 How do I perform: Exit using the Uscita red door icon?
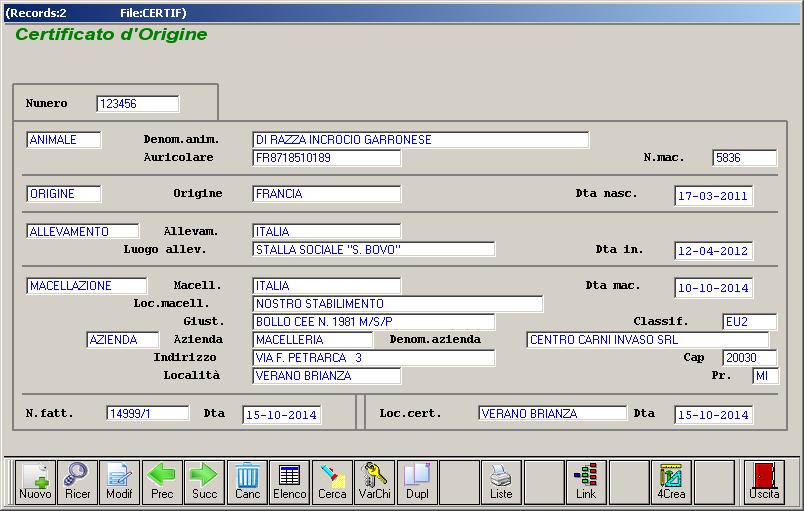[764, 482]
